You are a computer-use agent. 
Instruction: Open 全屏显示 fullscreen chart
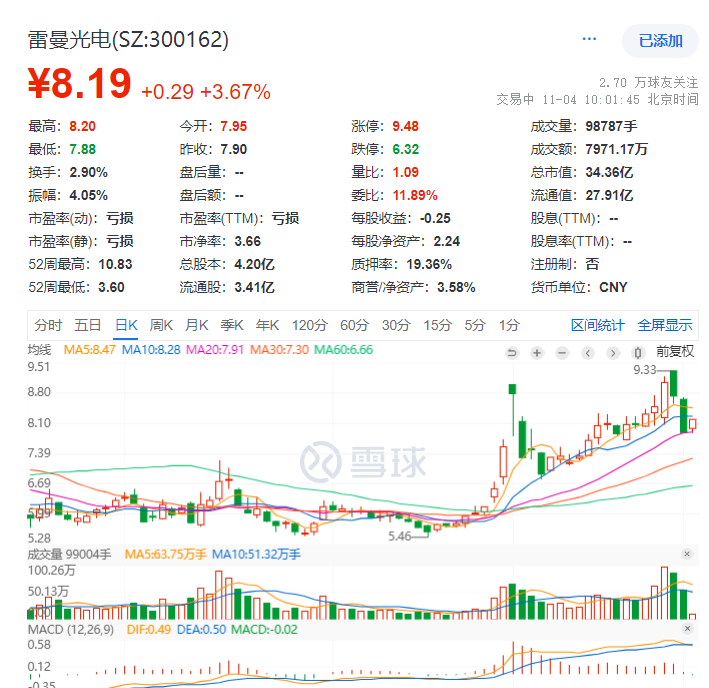[x=665, y=325]
